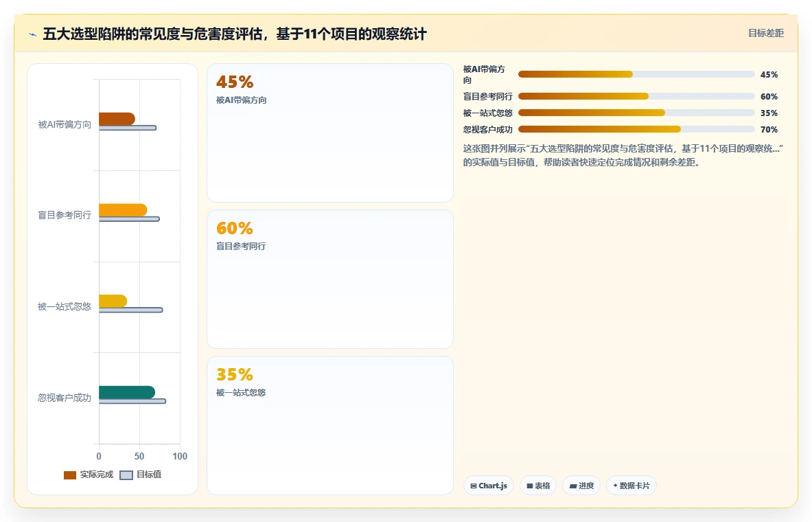Image resolution: width=812 pixels, height=522 pixels.
Task: Click the 表格 tag chip
Action: click(538, 486)
